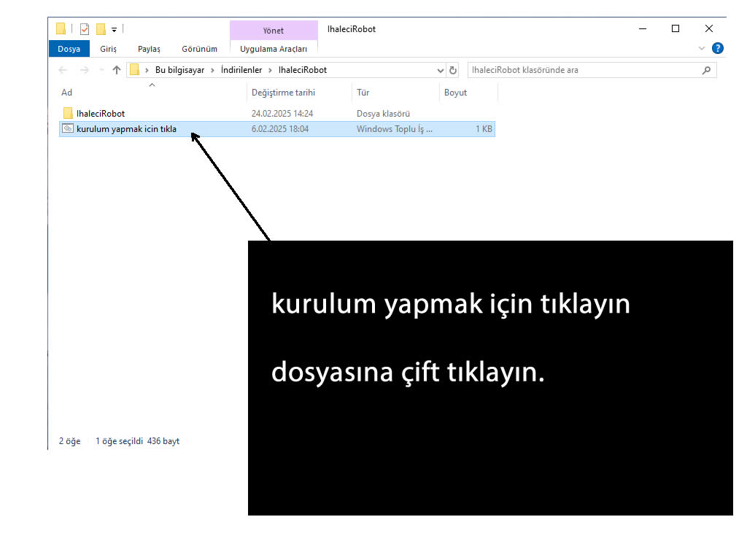Click the IhaleciRobot folder icon in list
Screen dimensions: 747x560
[68, 113]
